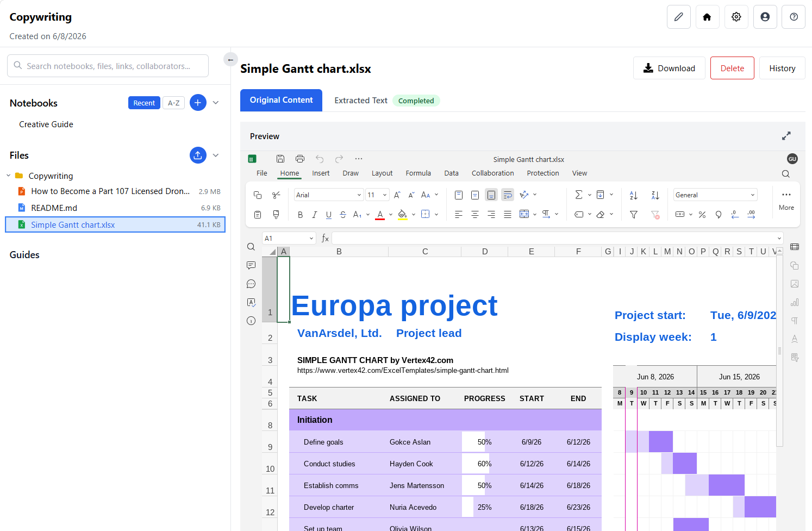
Task: Open help question mark icon
Action: coord(794,17)
